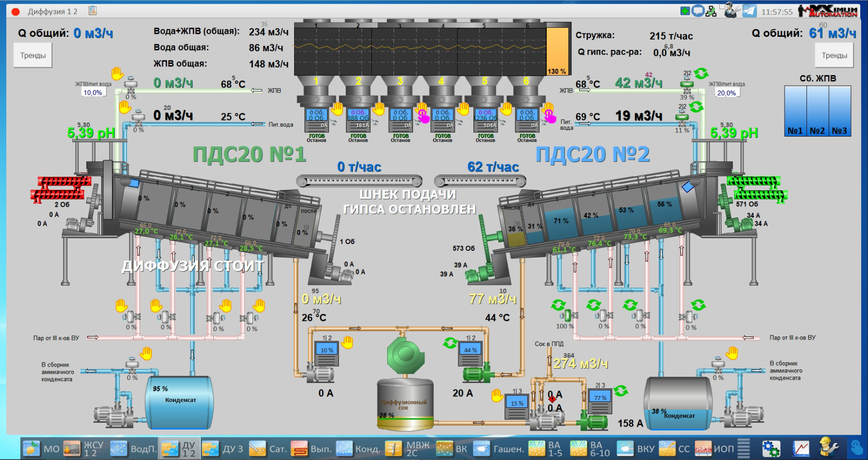Toggle auto mode arrows on the 44% pump

[x=450, y=343]
